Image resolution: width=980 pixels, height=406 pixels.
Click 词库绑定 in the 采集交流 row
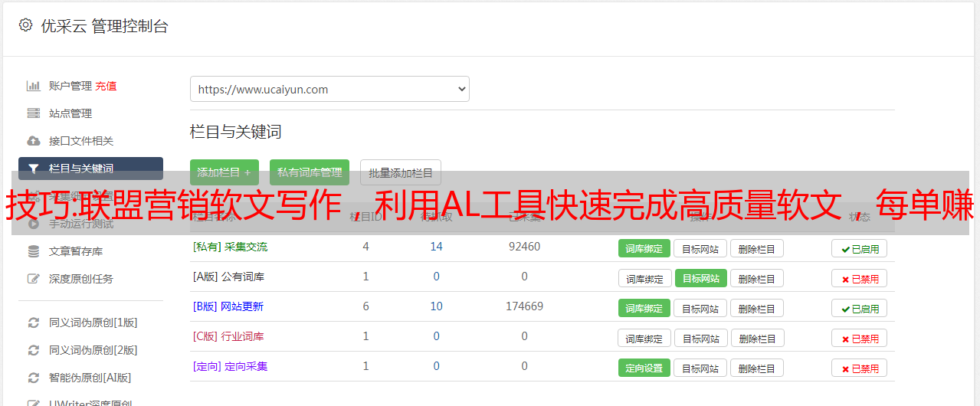click(x=644, y=248)
